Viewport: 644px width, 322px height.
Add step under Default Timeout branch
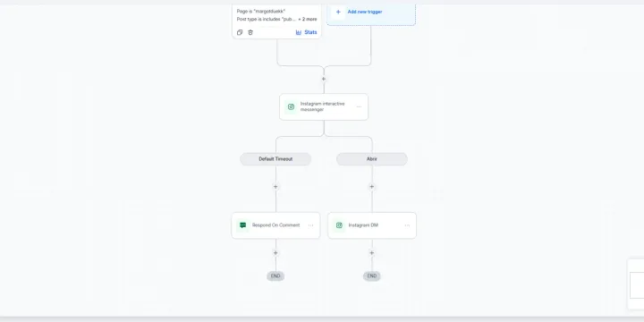(x=275, y=187)
